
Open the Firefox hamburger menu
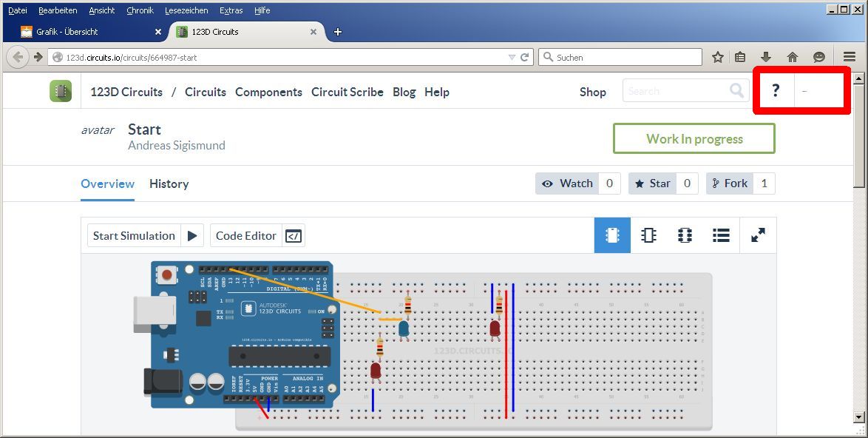coord(850,57)
